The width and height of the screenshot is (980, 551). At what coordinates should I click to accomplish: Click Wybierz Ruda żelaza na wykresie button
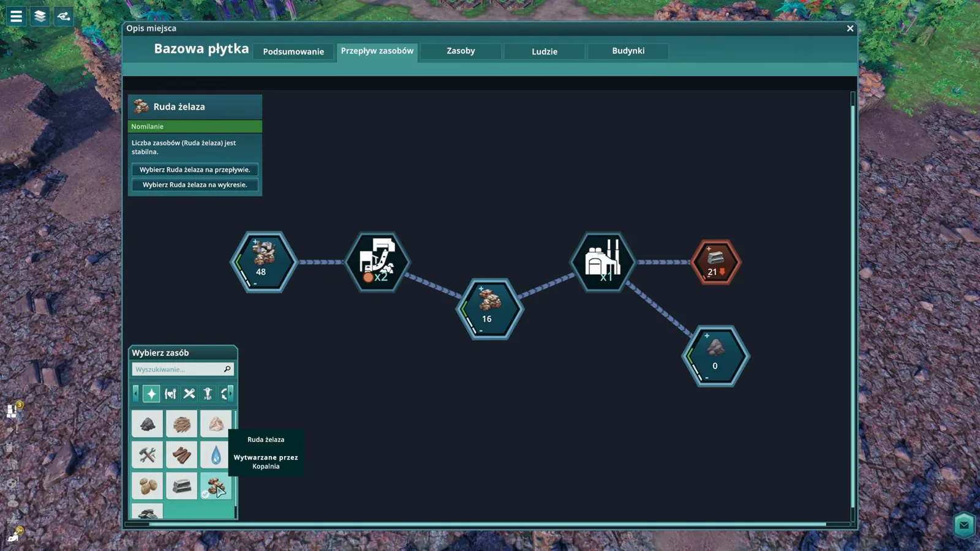tap(195, 185)
